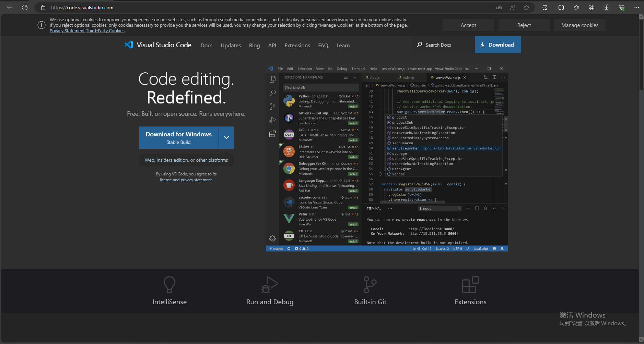Image resolution: width=644 pixels, height=344 pixels.
Task: Click the scrollbar down arrow
Action: pyautogui.click(x=641, y=340)
